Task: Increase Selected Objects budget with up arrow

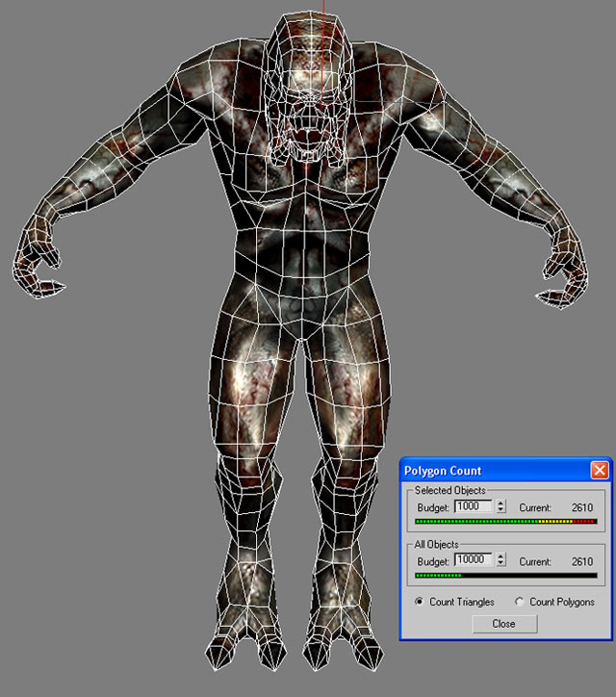Action: [x=500, y=503]
